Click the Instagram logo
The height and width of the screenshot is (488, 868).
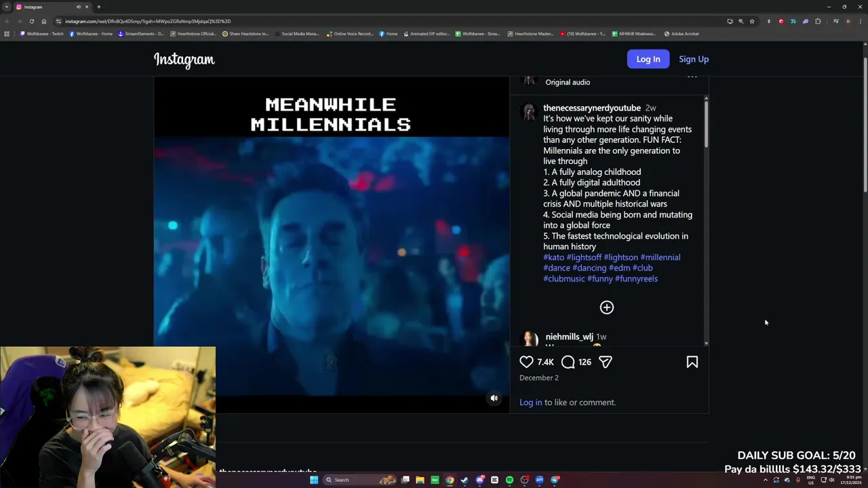pyautogui.click(x=184, y=60)
